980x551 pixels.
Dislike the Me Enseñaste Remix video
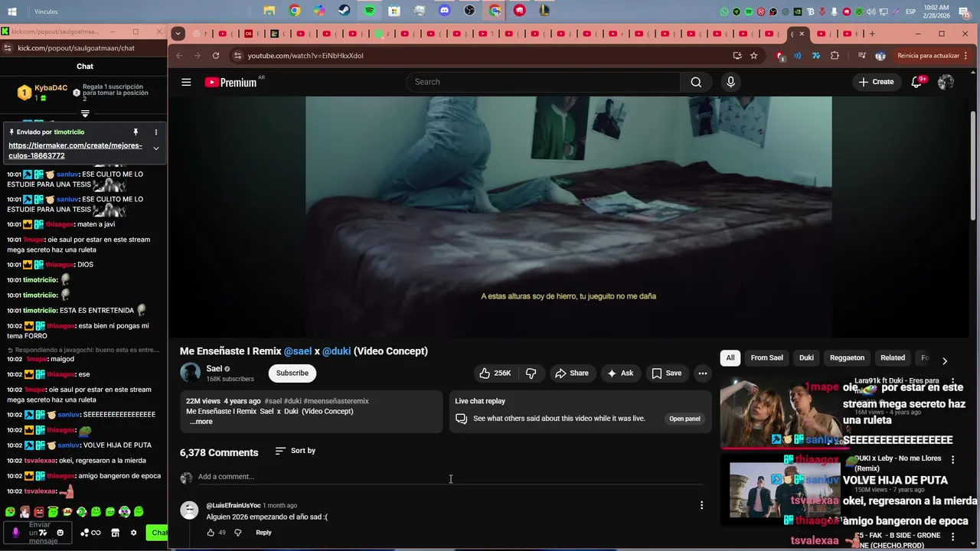tap(531, 373)
